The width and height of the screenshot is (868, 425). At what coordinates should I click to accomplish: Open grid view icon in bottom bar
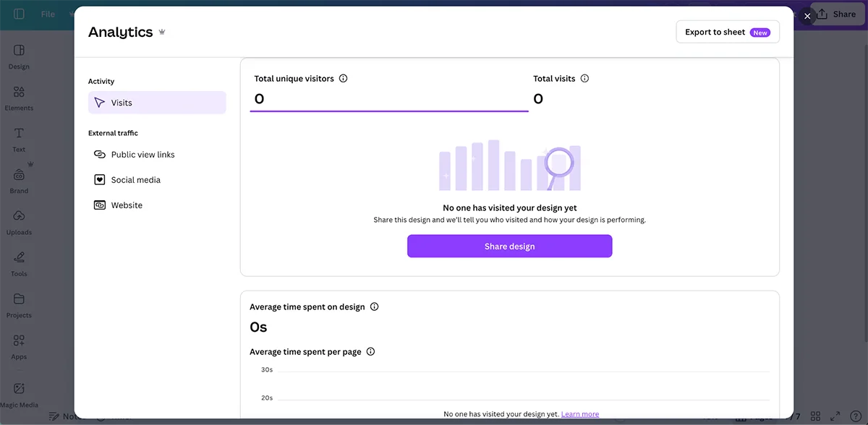pyautogui.click(x=815, y=416)
